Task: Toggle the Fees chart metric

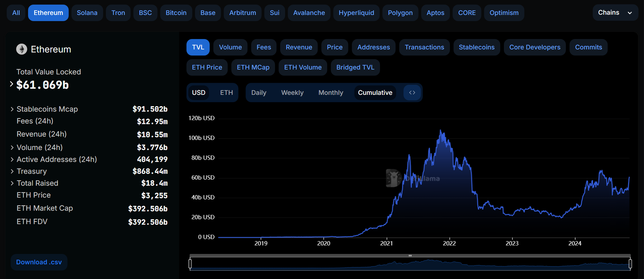Action: (x=264, y=47)
